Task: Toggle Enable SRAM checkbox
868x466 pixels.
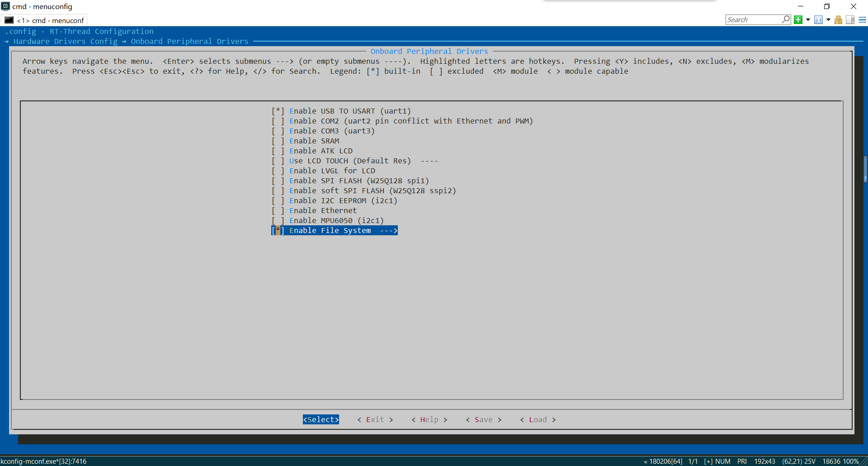Action: tap(278, 141)
